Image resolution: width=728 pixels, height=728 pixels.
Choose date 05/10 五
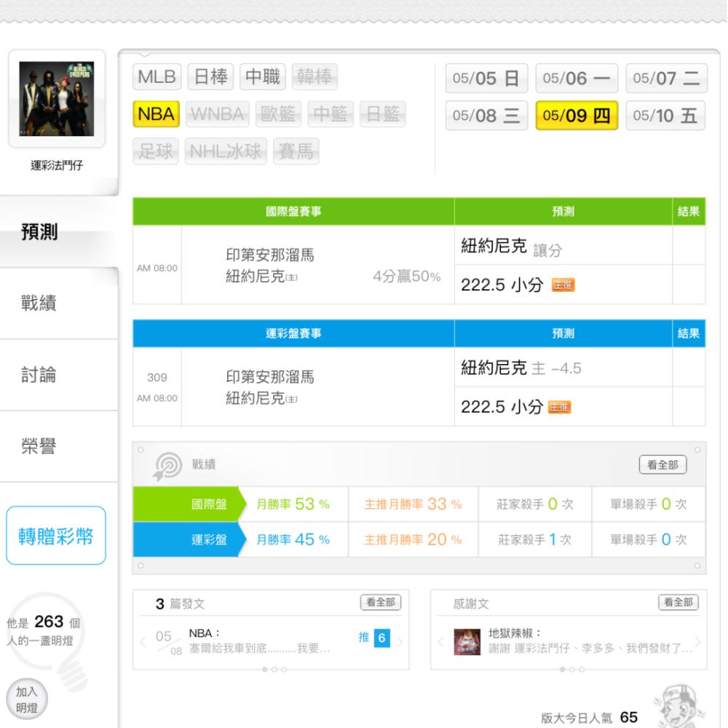(665, 115)
